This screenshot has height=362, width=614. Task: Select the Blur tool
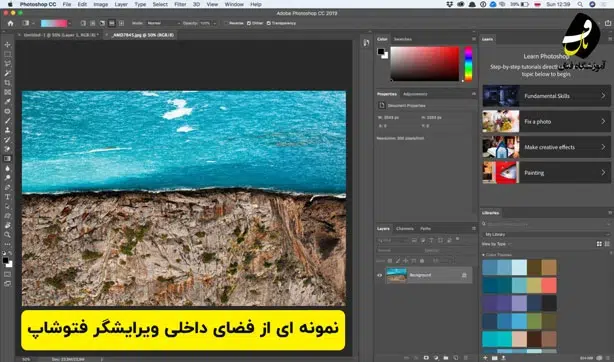click(7, 168)
